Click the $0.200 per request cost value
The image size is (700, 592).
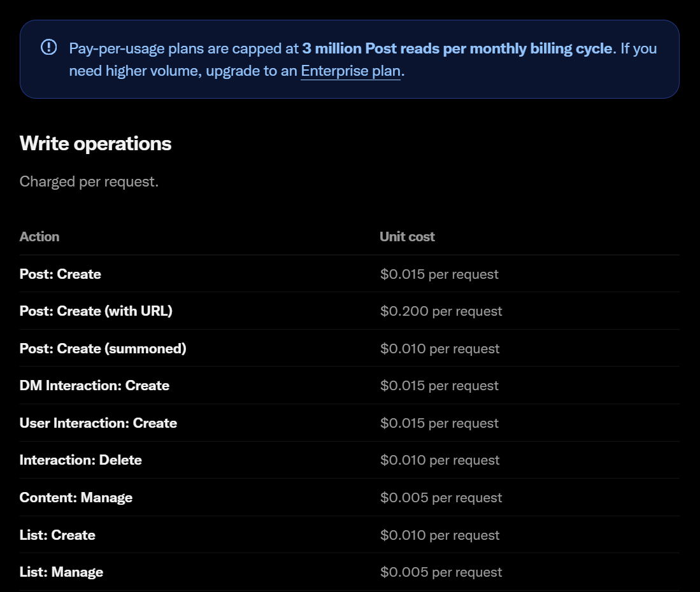[441, 311]
